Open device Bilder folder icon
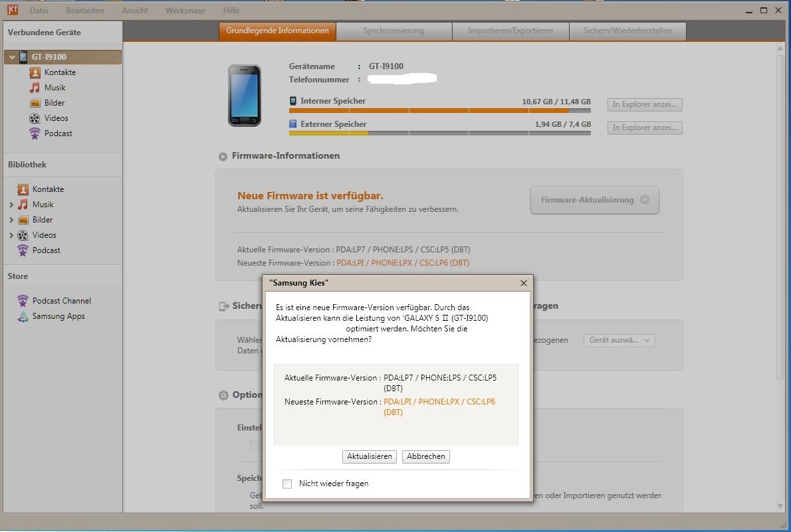 click(x=35, y=103)
